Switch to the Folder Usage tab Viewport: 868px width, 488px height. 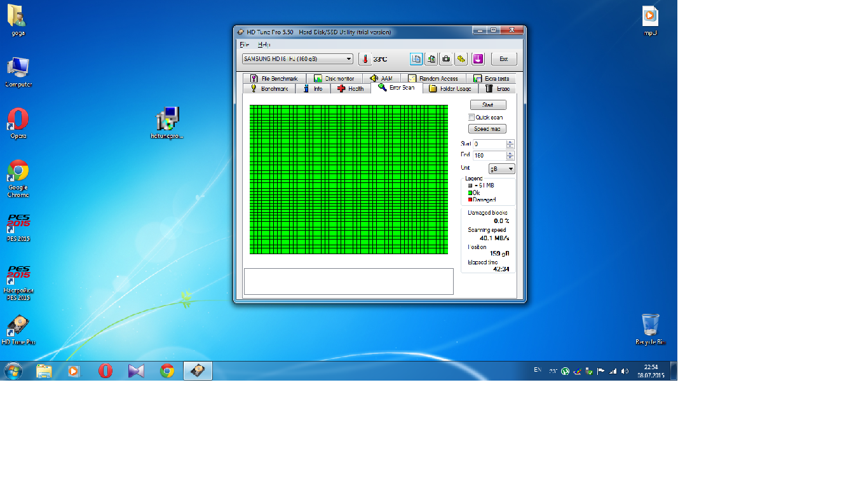pyautogui.click(x=450, y=88)
